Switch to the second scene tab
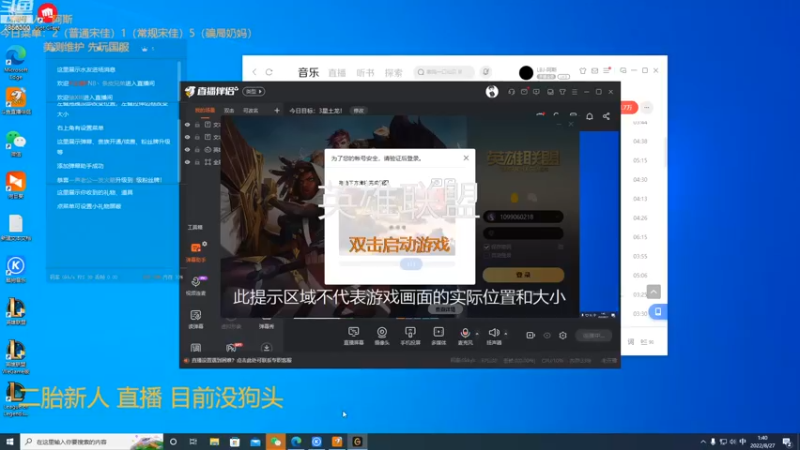The height and width of the screenshot is (450, 800). pyautogui.click(x=229, y=110)
